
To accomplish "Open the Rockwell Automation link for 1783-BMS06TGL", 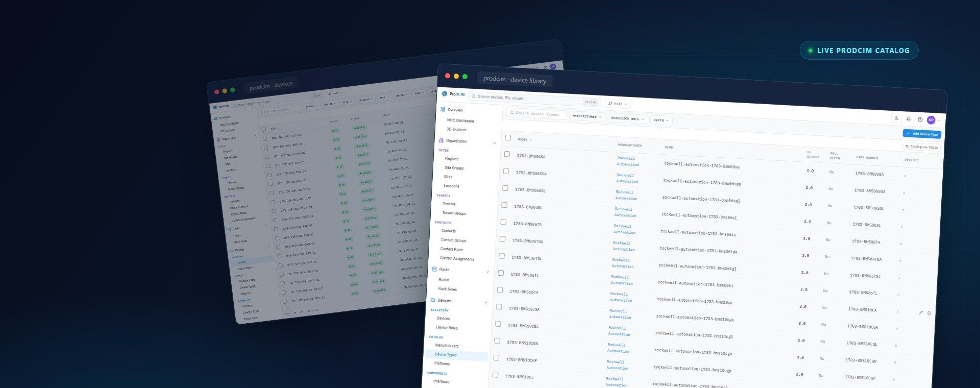I will [622, 263].
